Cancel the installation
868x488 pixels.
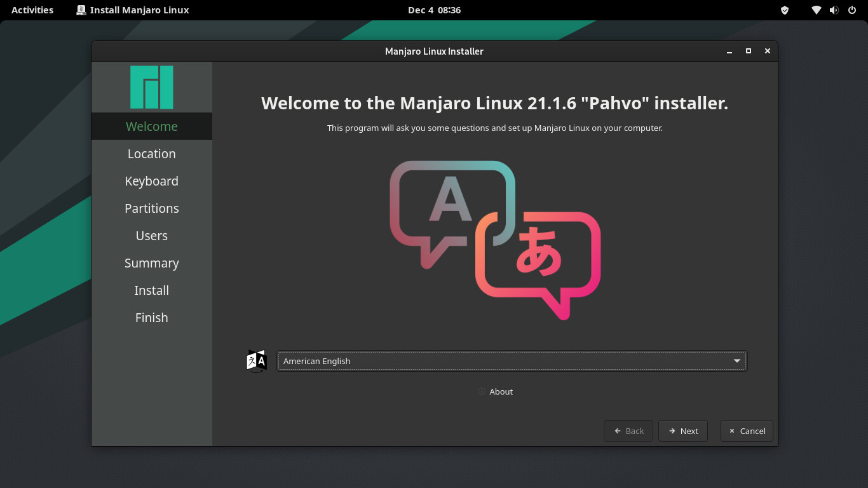[747, 431]
